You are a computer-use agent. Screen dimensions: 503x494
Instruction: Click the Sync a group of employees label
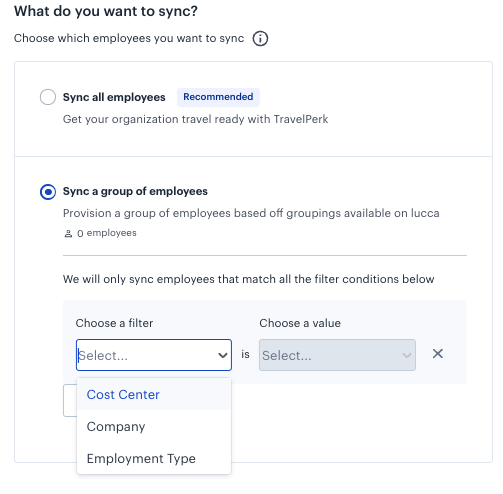coord(135,191)
